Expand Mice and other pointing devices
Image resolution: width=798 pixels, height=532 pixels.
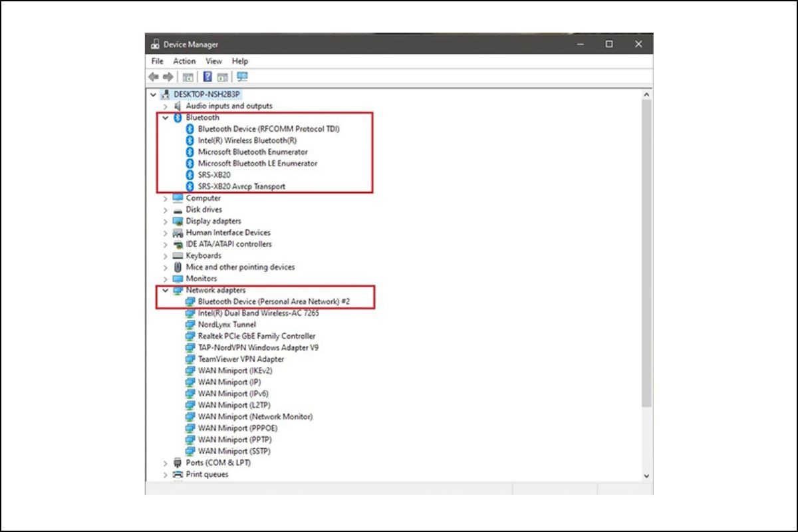166,267
